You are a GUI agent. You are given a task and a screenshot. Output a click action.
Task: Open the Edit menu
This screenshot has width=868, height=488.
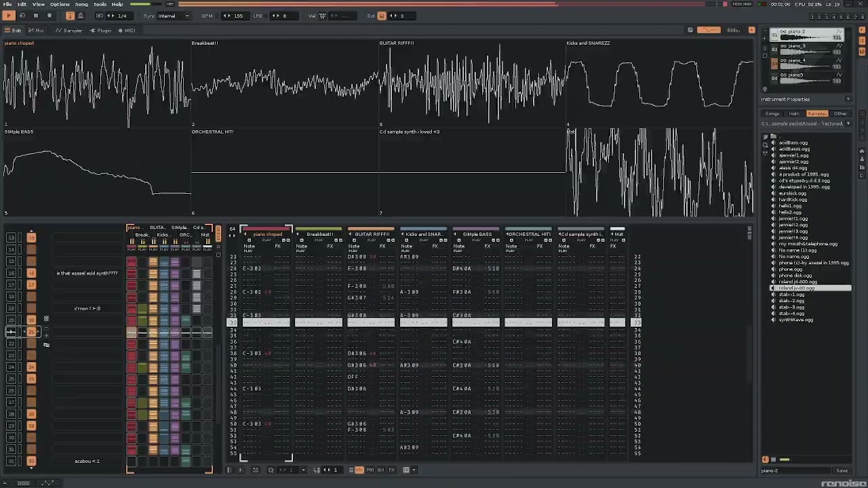click(x=22, y=4)
